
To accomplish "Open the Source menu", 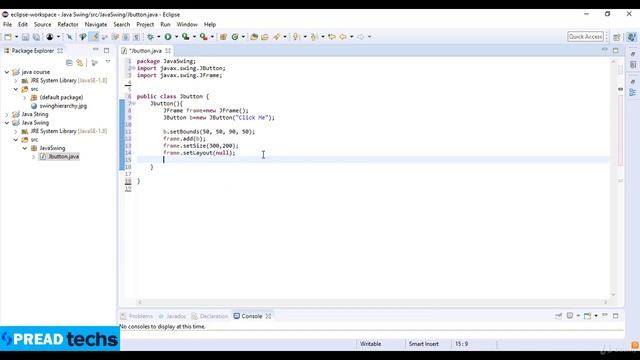I will (42, 24).
